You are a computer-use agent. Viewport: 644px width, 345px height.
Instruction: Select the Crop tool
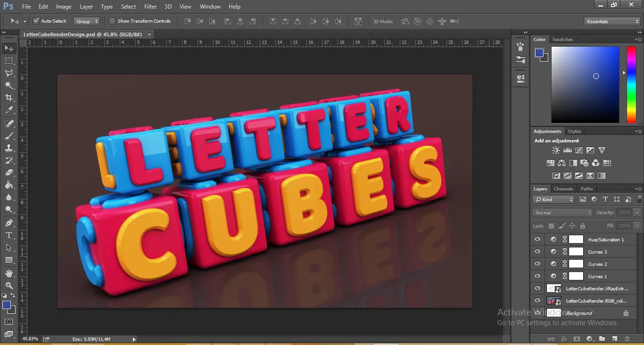[x=9, y=98]
